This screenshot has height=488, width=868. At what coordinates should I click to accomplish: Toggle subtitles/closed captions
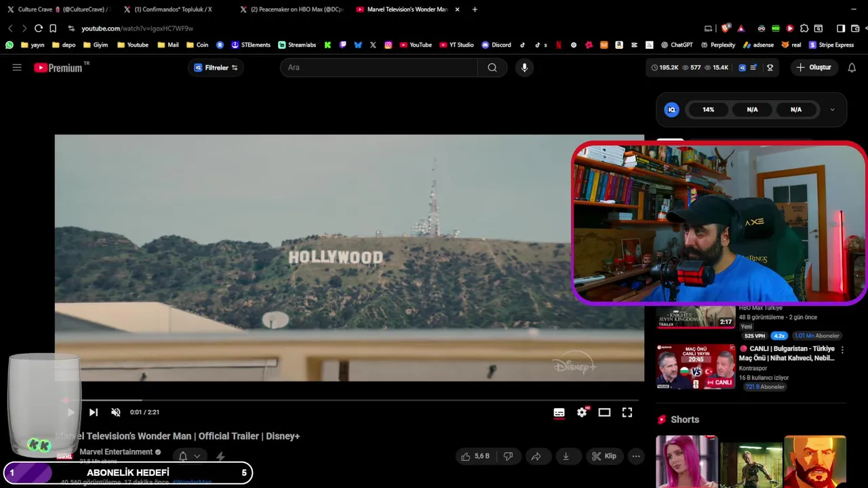click(x=559, y=412)
